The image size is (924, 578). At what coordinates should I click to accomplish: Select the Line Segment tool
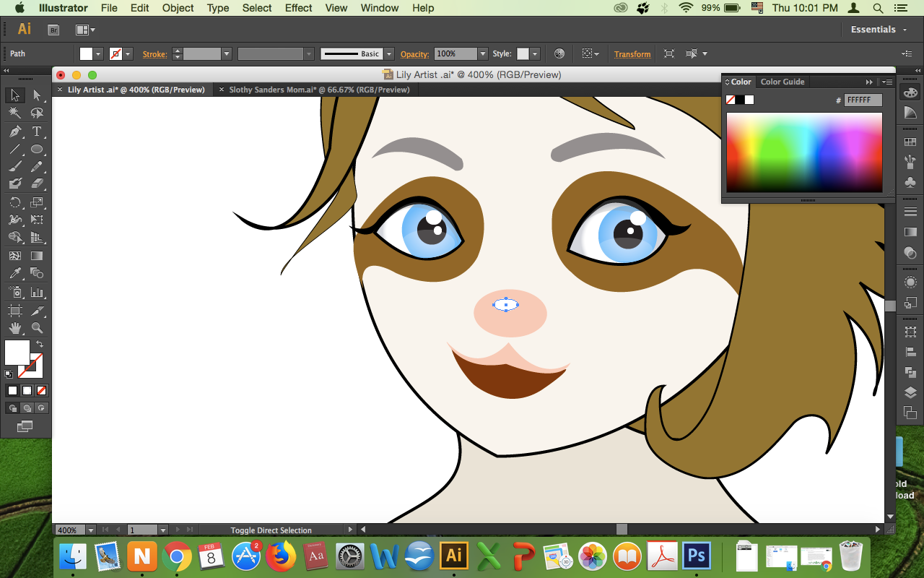[x=14, y=150]
